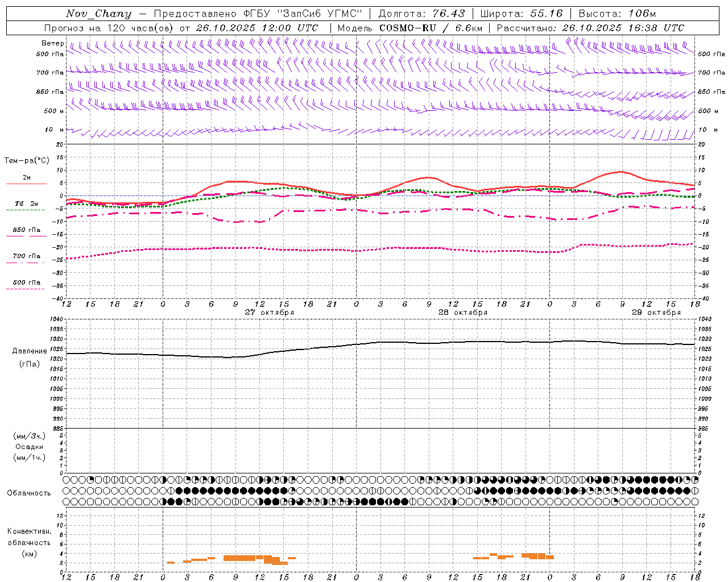
Task: Click 20 on the right temperature axis
Action: (x=702, y=144)
